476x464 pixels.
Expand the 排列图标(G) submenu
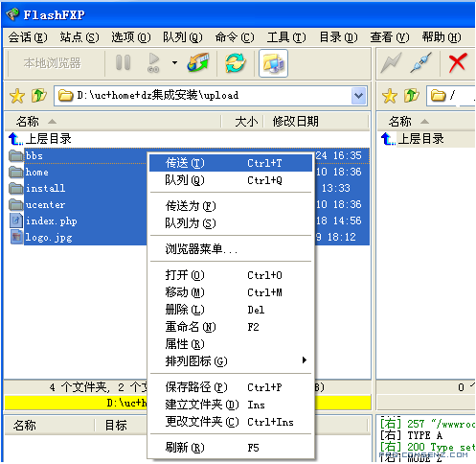(231, 361)
